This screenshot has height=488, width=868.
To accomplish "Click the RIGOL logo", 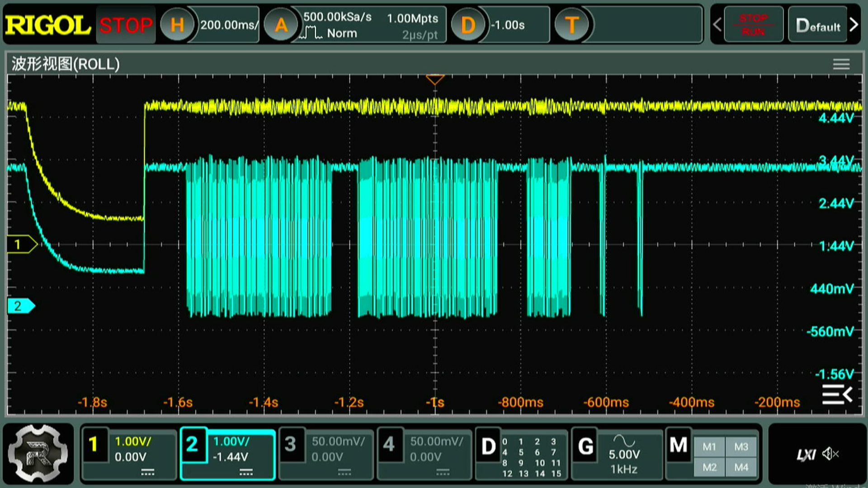I will tap(48, 25).
